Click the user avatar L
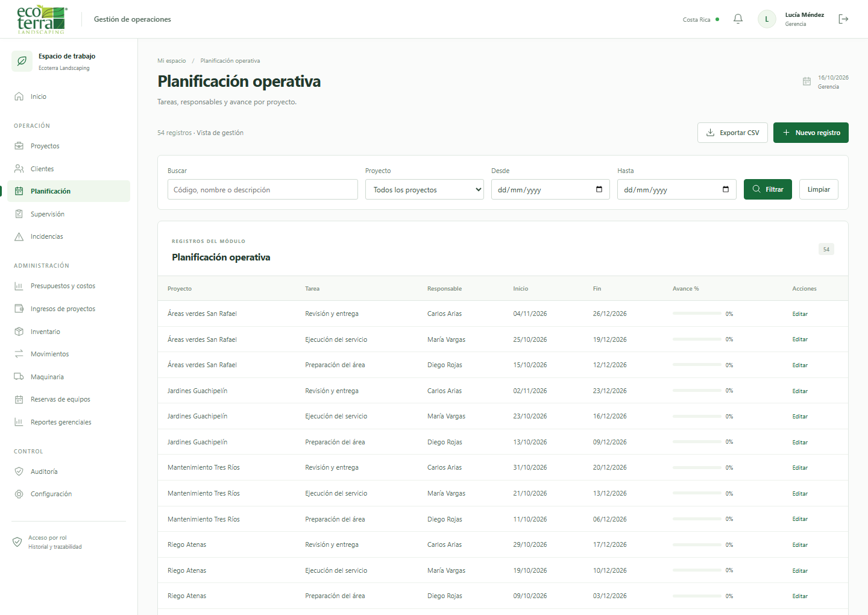This screenshot has width=868, height=615. (x=767, y=19)
